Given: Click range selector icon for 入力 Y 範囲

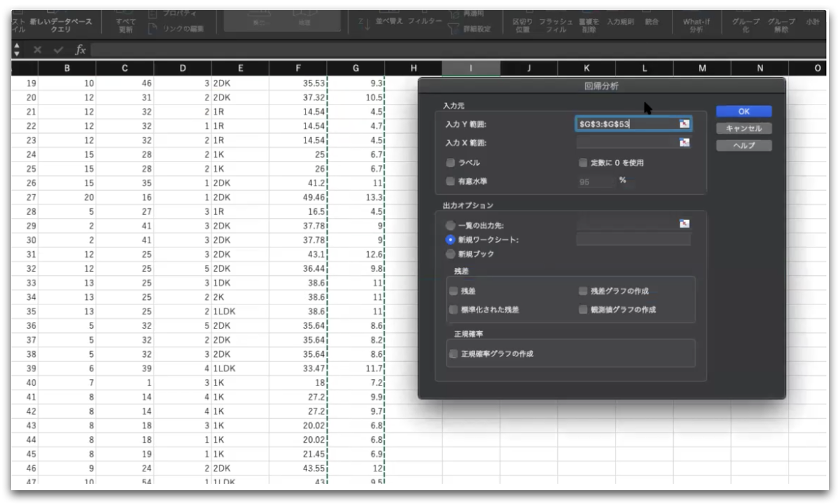Looking at the screenshot, I should tap(684, 124).
